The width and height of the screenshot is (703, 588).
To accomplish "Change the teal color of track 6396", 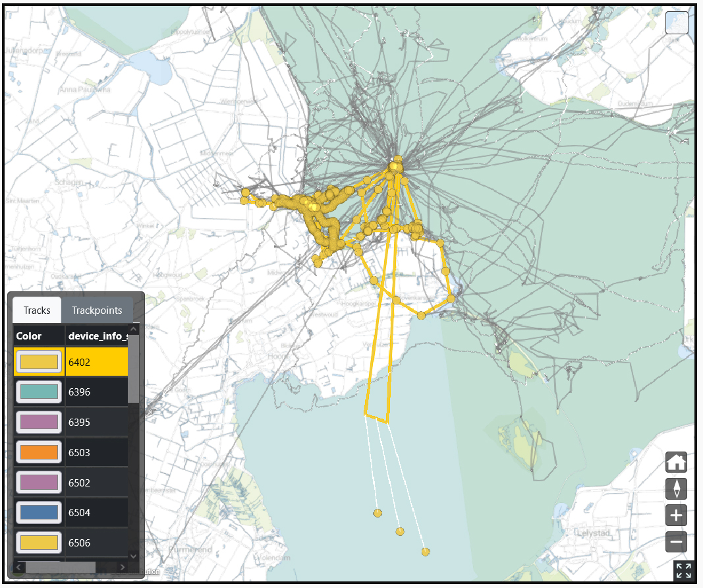I will point(39,392).
